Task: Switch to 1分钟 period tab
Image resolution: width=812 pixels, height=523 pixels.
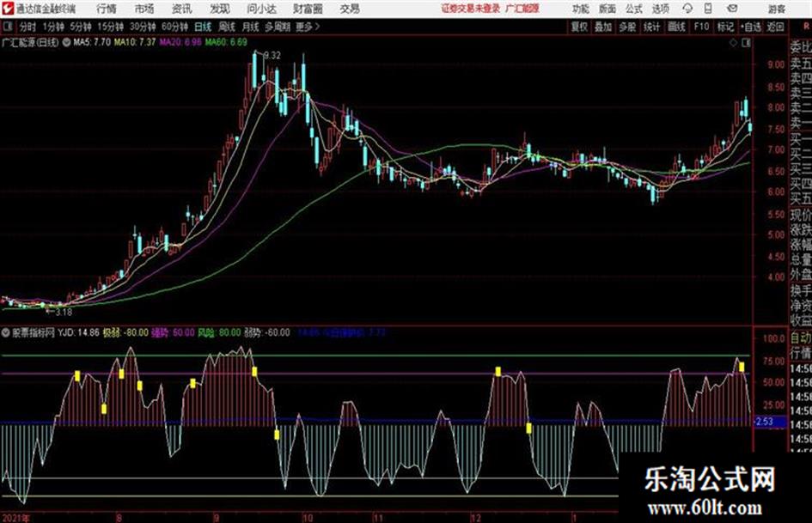Action: [x=53, y=27]
